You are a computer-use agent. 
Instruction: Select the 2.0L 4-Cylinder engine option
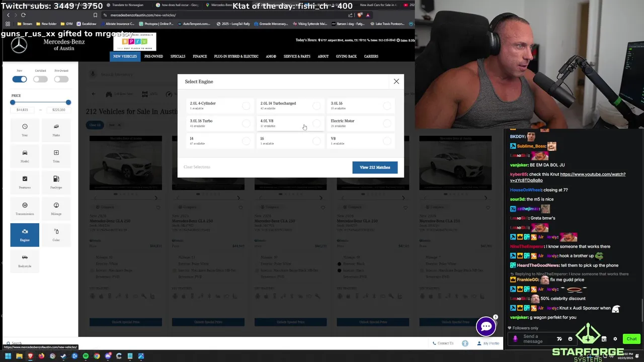coord(220,106)
